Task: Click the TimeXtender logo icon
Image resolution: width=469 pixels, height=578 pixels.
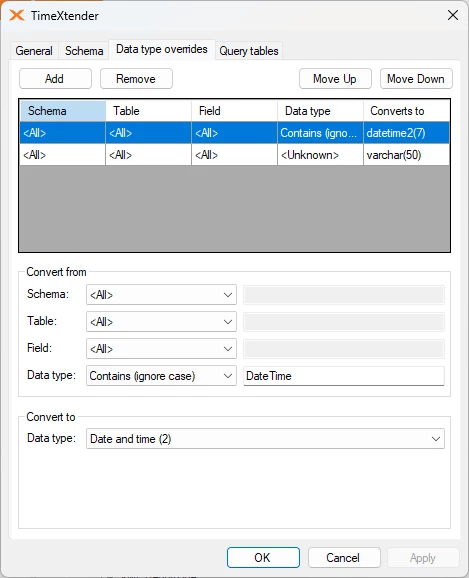Action: click(x=17, y=15)
